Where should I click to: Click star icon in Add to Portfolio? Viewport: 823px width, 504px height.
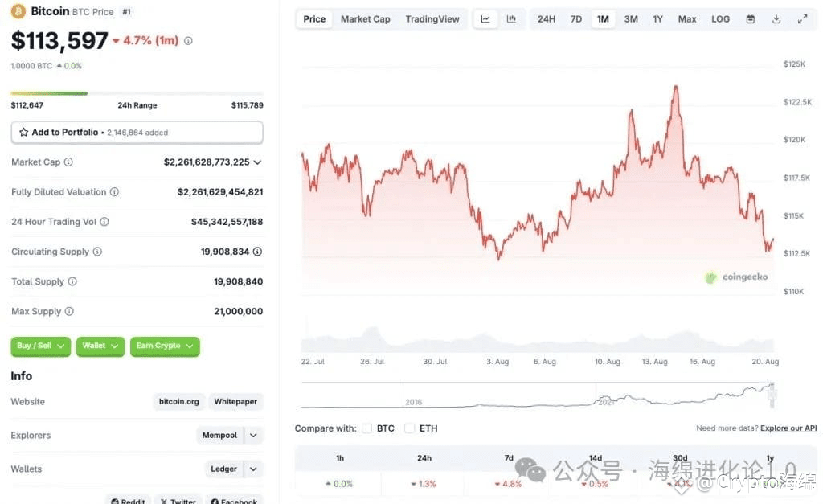[23, 133]
